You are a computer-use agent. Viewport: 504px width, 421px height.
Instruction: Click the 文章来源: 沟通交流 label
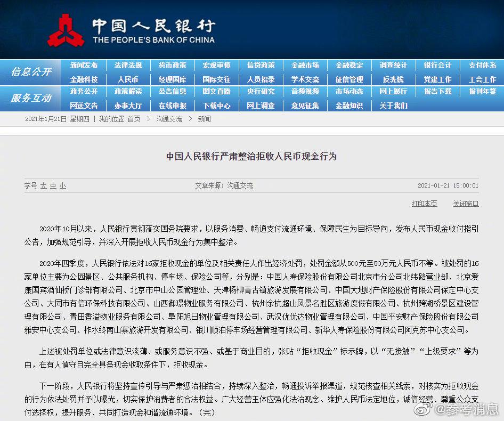pos(224,185)
